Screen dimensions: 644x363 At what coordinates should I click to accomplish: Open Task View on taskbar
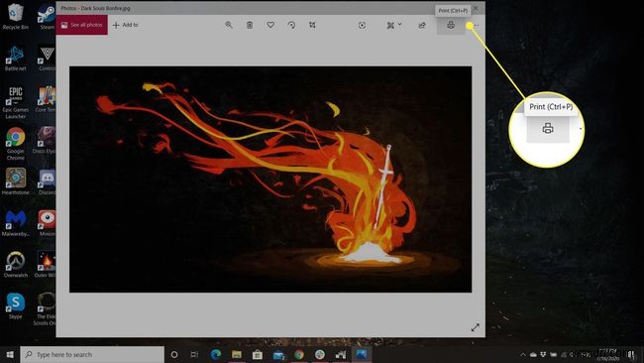194,354
